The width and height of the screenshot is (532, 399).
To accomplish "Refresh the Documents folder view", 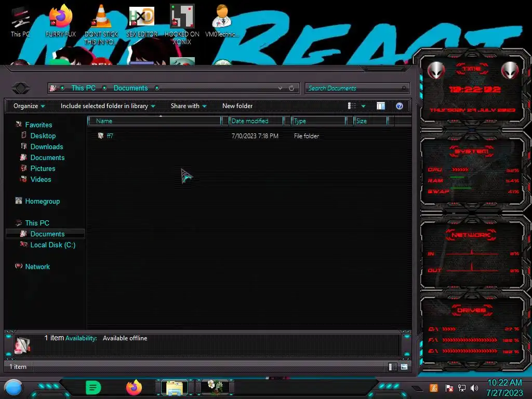I will (291, 88).
